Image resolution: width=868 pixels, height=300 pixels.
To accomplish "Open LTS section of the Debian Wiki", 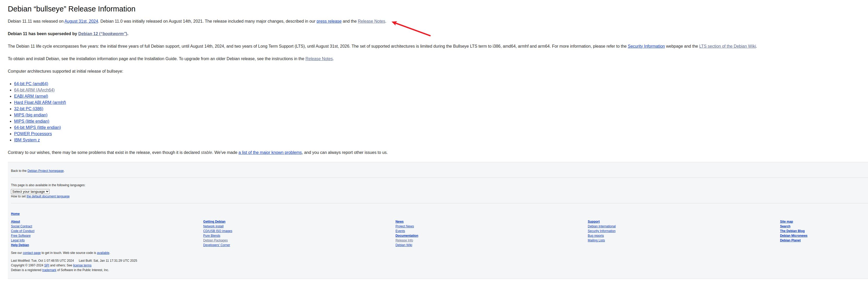I will 727,46.
